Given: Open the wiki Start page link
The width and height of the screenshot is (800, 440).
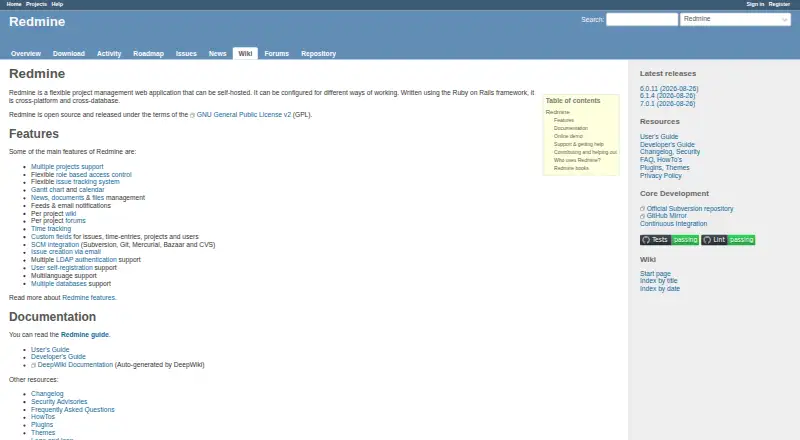Looking at the screenshot, I should tap(655, 274).
